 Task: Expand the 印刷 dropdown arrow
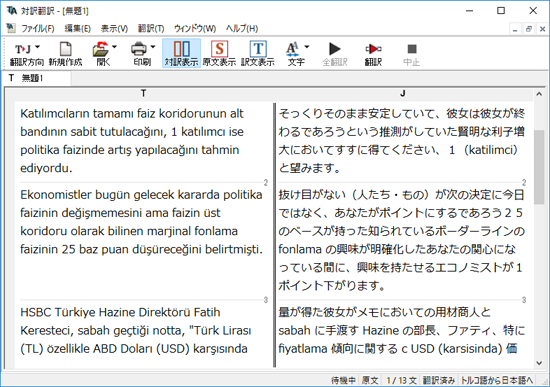(153, 47)
